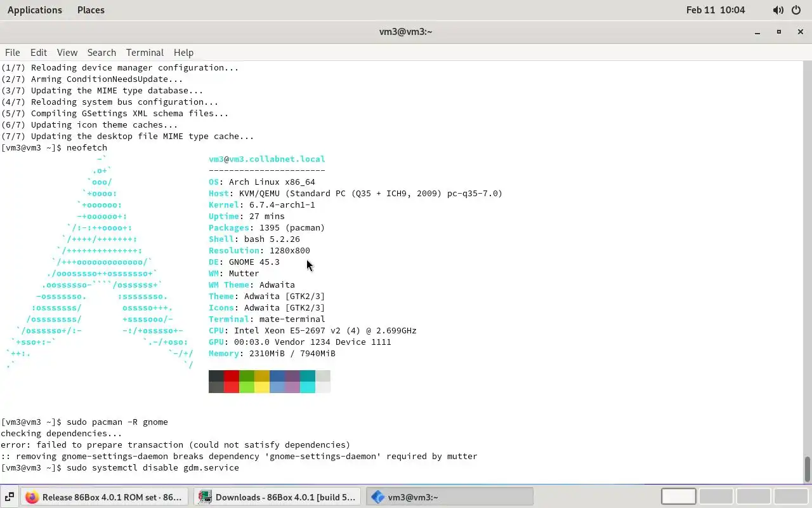Click the neofetch command prompt line

point(54,148)
